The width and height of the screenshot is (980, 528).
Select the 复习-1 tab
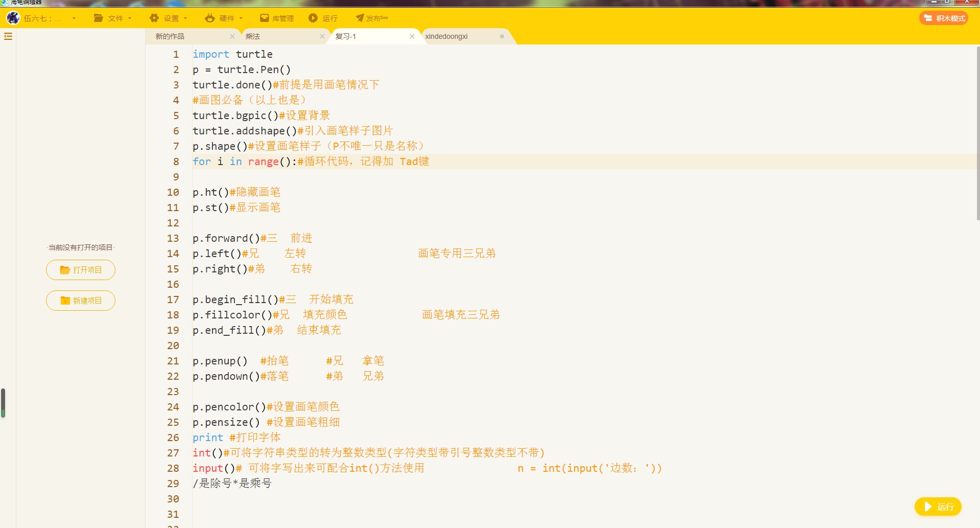(x=346, y=36)
